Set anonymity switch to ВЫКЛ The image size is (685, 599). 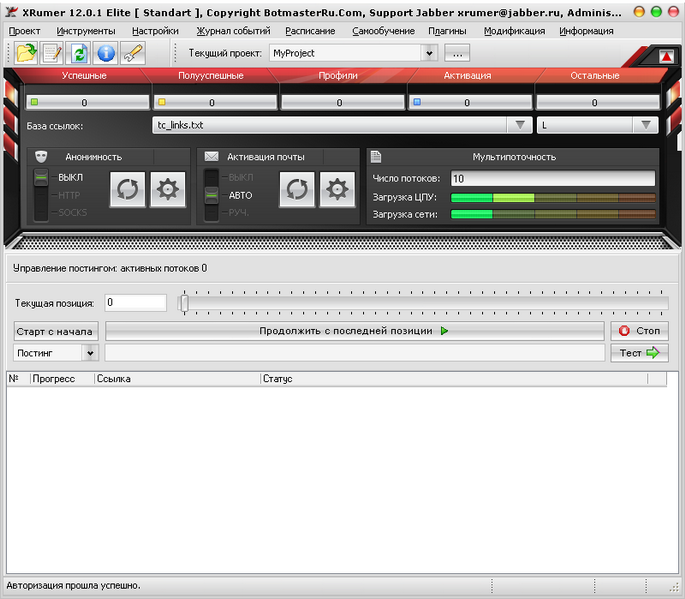point(70,177)
